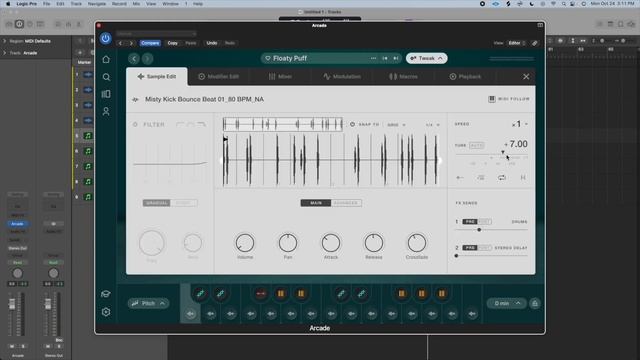Viewport: 640px width, 360px height.
Task: Open the Snap To Grid dropdown
Action: (x=396, y=125)
